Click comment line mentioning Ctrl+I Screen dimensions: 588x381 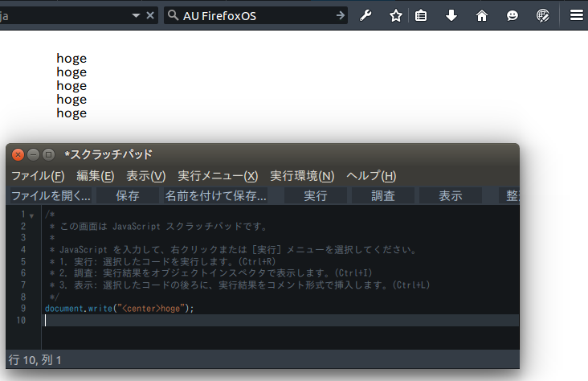pyautogui.click(x=210, y=273)
